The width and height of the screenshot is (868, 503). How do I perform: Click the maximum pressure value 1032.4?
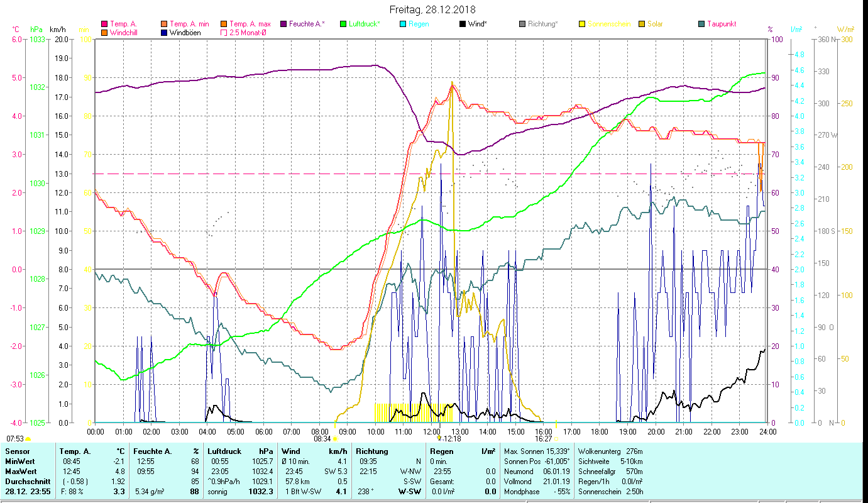click(262, 472)
